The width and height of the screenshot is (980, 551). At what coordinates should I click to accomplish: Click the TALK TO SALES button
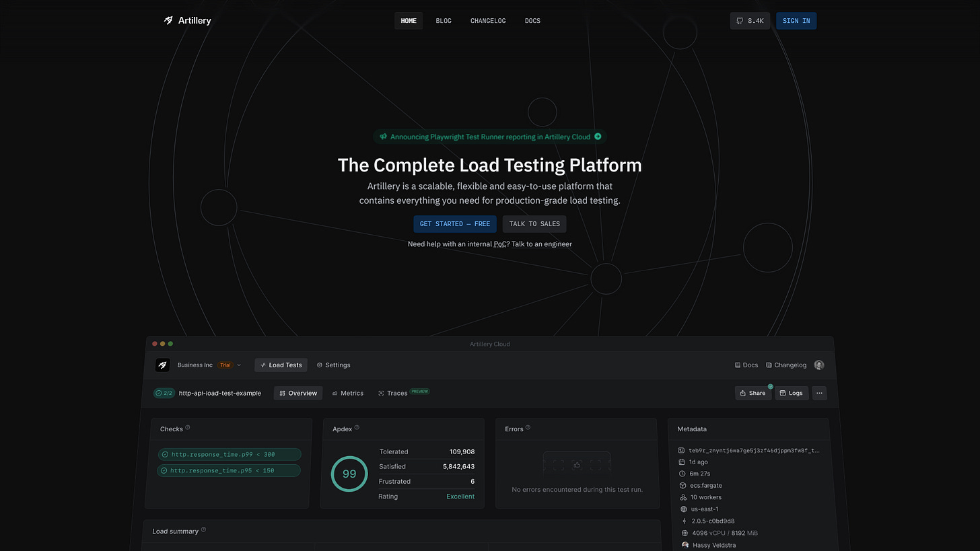(534, 224)
